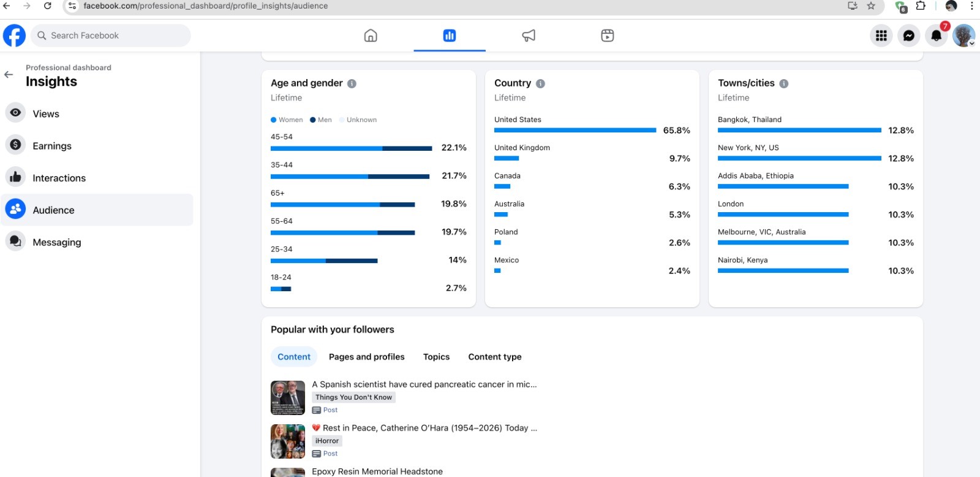Open the apps grid menu
Screen dimensions: 980x477
click(881, 36)
